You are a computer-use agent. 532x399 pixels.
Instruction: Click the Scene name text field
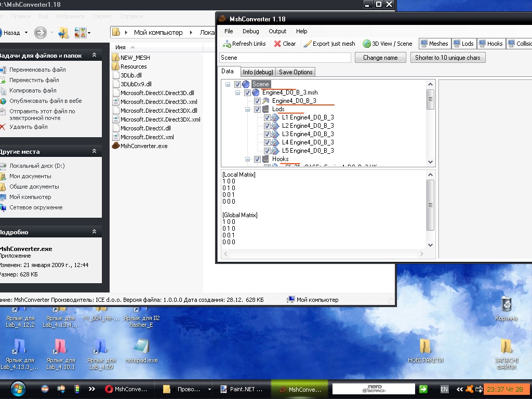click(285, 58)
